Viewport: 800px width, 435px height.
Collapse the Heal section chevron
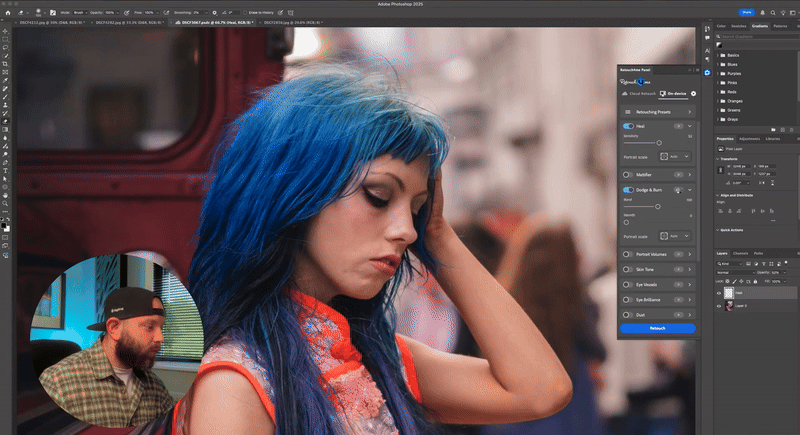pos(690,126)
